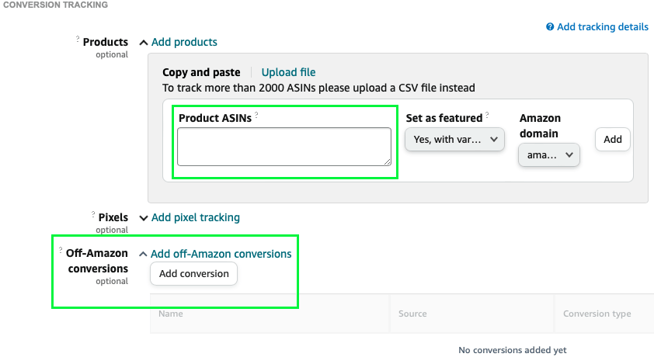Collapse the Add off-Amazon conversions chevron
The height and width of the screenshot is (364, 654).
[x=143, y=254]
